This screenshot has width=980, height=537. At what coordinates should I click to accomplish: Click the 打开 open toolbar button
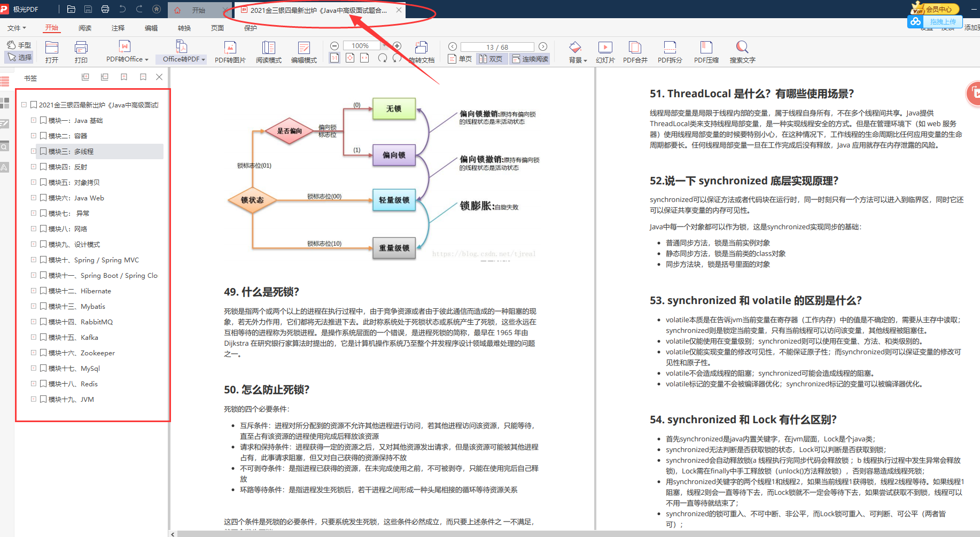(x=52, y=52)
